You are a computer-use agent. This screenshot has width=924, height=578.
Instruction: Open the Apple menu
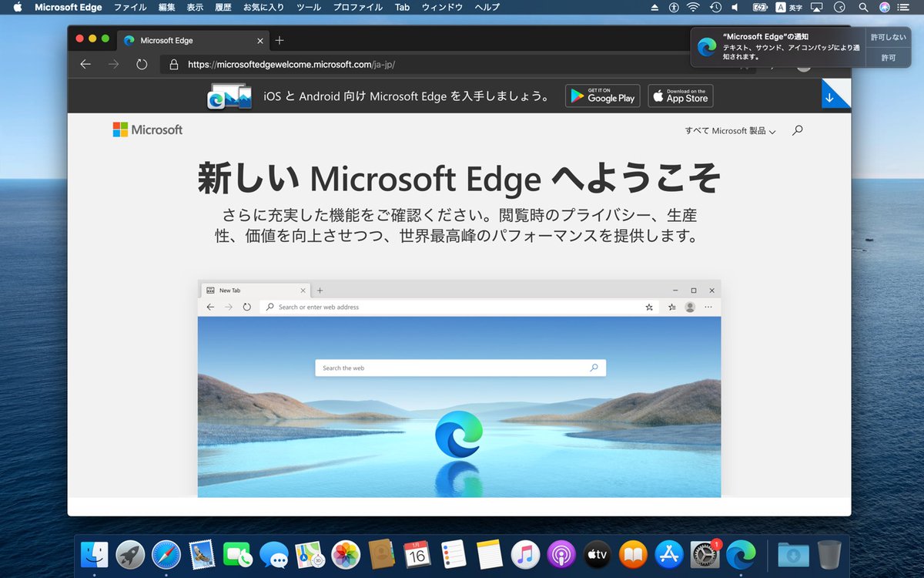point(17,7)
